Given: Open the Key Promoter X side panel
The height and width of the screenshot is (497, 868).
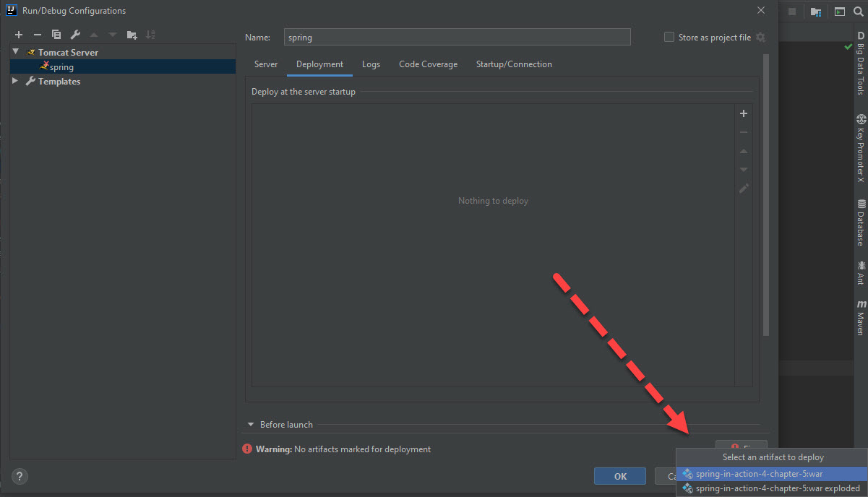Looking at the screenshot, I should click(861, 148).
